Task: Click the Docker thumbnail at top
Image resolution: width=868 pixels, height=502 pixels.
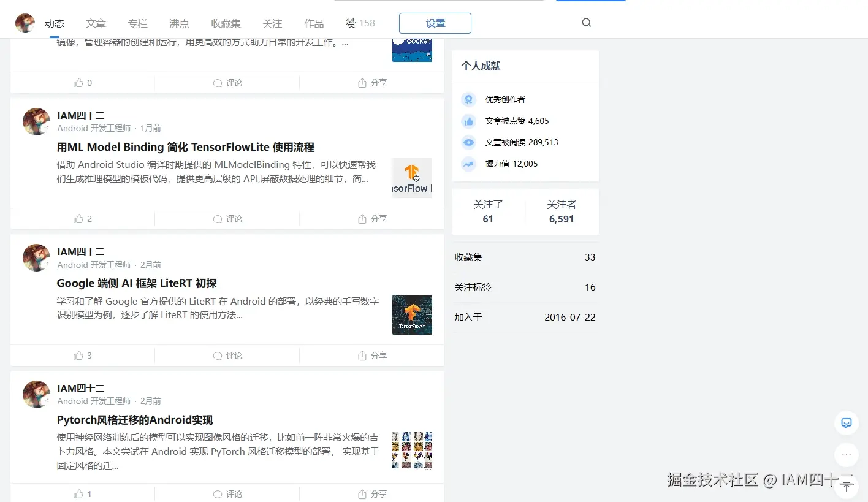Action: point(412,50)
